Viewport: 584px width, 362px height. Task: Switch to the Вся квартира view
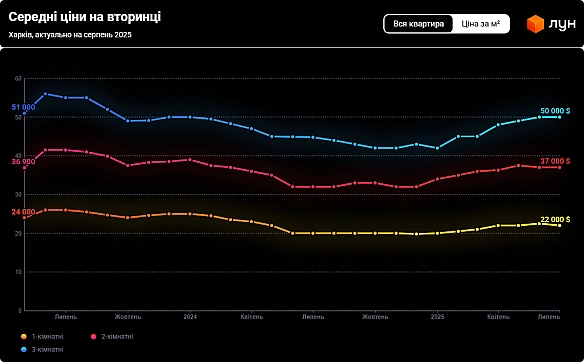click(x=419, y=24)
